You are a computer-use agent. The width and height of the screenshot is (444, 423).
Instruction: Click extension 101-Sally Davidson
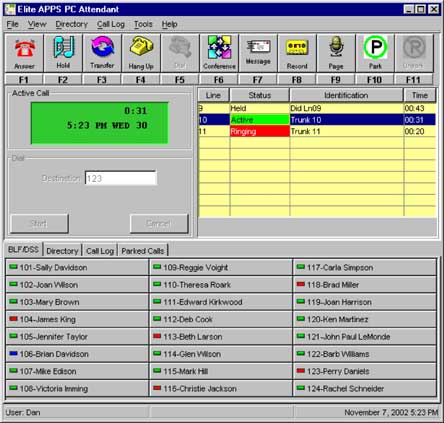(77, 267)
